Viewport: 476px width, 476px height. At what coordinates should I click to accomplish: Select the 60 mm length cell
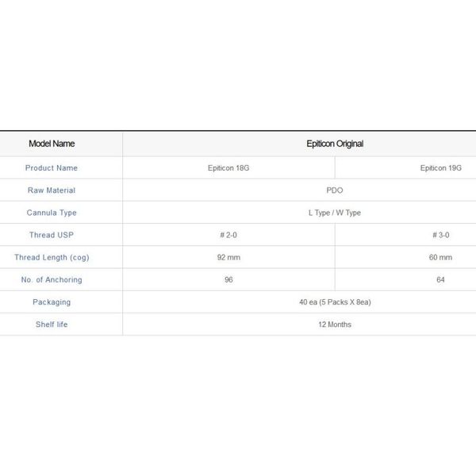(440, 257)
